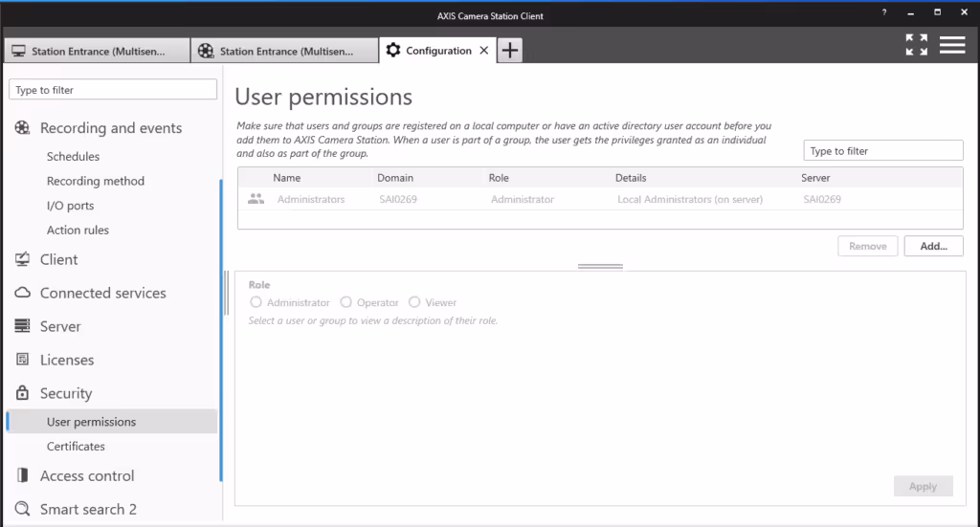Click the Recording and events film reel icon
Screen dimensions: 980x527
pos(23,127)
